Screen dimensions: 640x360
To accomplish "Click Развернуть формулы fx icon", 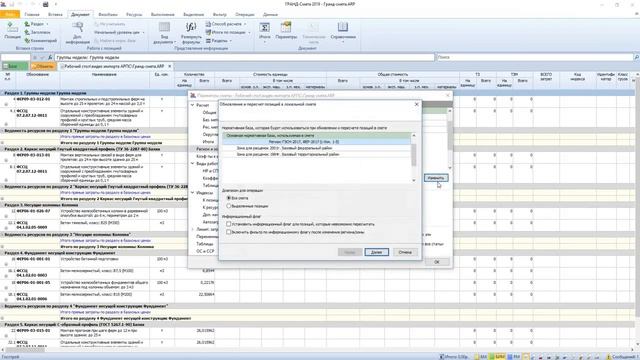I will pos(191,27).
